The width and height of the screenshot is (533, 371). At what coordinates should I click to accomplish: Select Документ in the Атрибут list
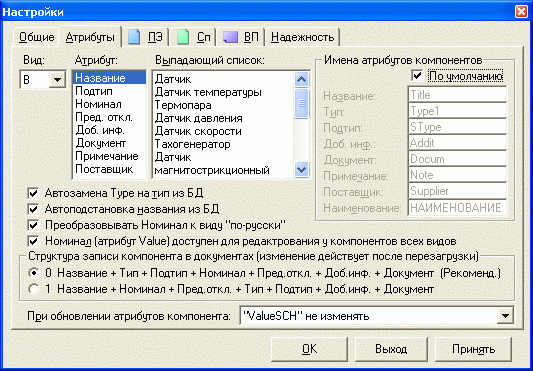(109, 143)
